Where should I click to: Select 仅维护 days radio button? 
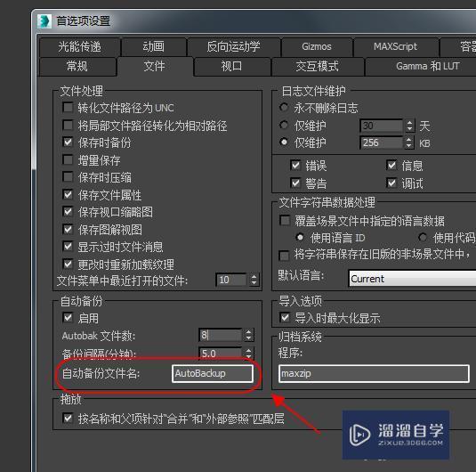(284, 125)
